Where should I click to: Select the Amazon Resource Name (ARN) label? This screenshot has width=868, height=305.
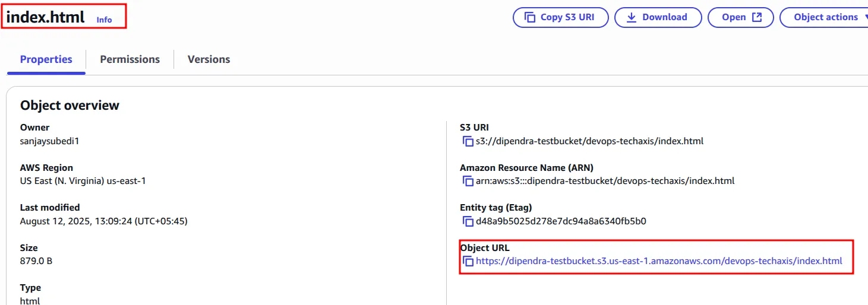click(x=526, y=168)
